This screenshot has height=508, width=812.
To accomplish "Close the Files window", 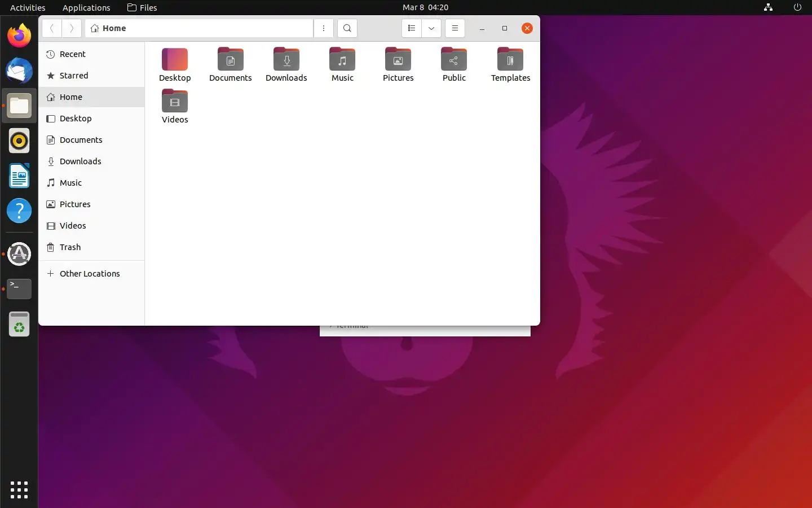I will (527, 28).
